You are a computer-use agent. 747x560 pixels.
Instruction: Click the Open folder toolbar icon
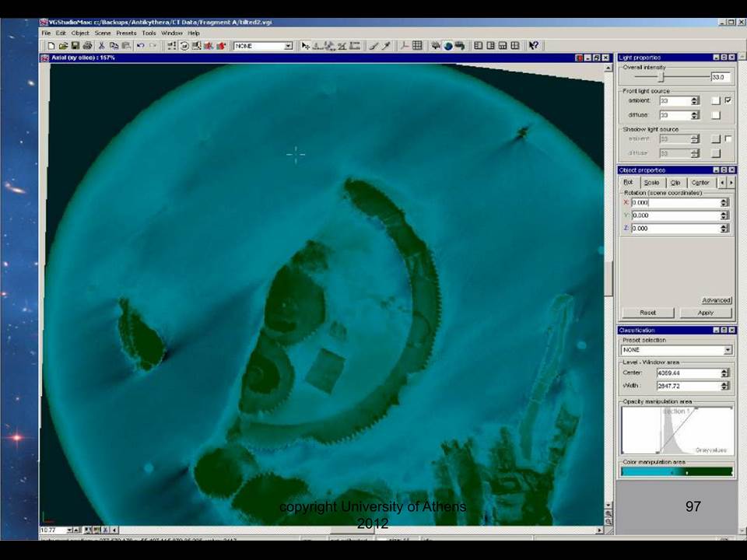63,46
